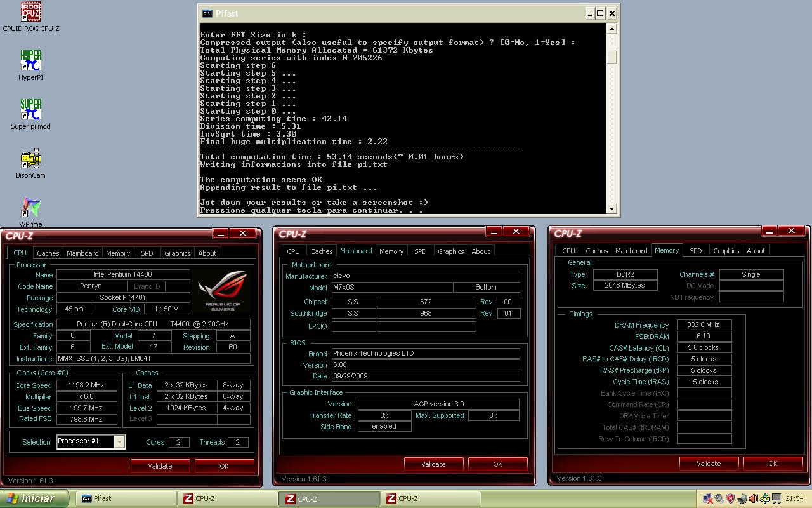Click the Pifast scrollbar down arrow

point(612,209)
